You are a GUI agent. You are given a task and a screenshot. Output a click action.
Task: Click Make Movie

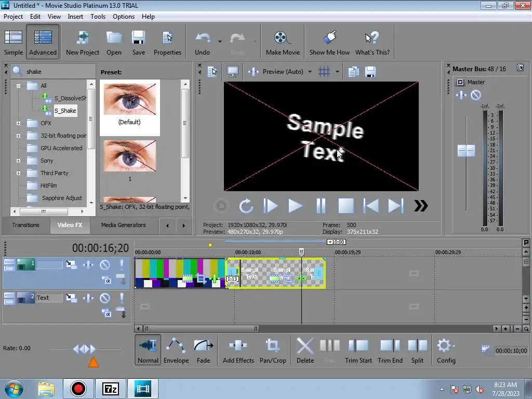pyautogui.click(x=283, y=42)
